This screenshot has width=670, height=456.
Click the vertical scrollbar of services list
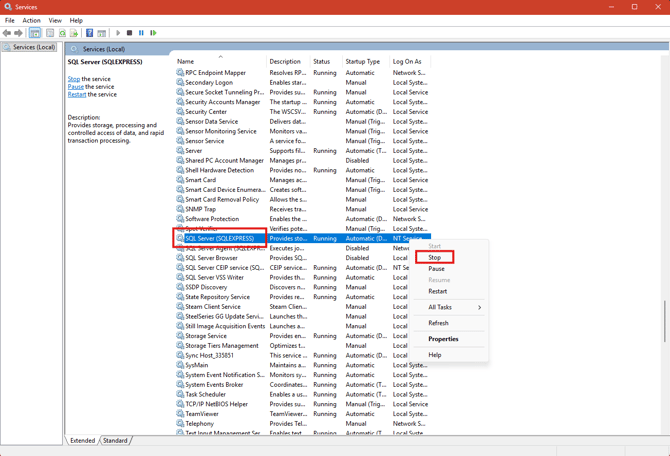(664, 320)
